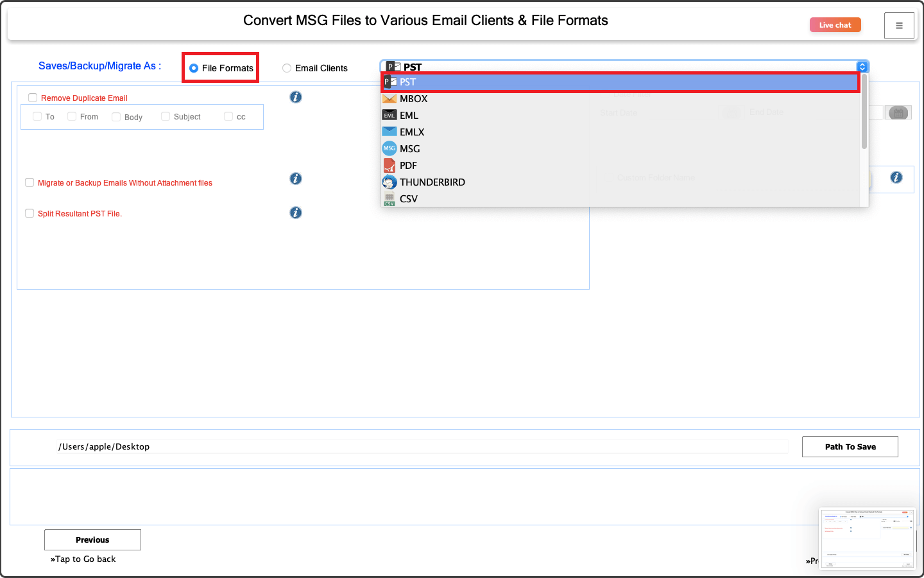Viewport: 924px width, 578px height.
Task: Open the hamburger menu icon
Action: tap(899, 26)
